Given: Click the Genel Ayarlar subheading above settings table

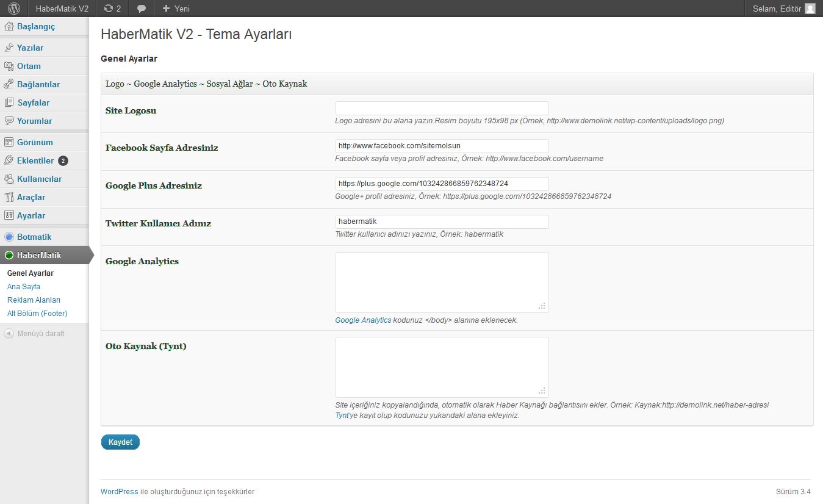Looking at the screenshot, I should tap(129, 59).
